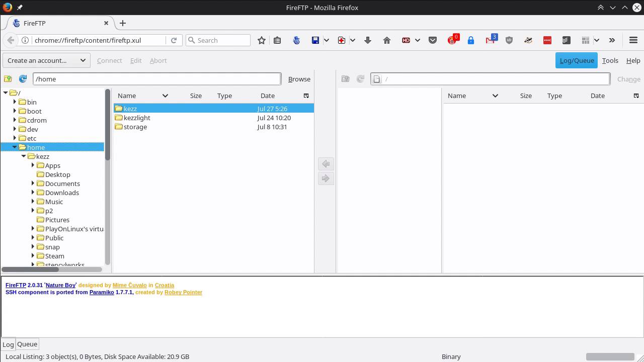Image resolution: width=644 pixels, height=362 pixels.
Task: Open a new browser tab
Action: tap(122, 23)
